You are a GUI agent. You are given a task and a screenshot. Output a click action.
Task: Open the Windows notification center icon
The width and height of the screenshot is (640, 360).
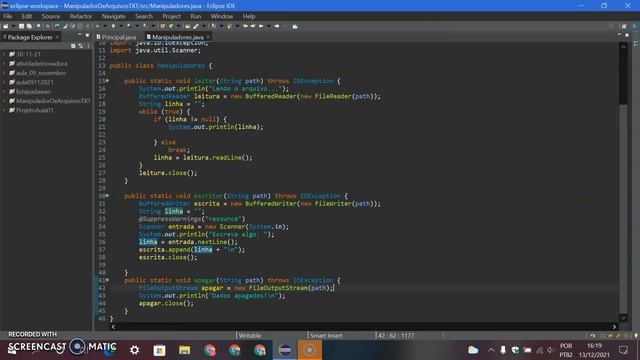click(623, 350)
